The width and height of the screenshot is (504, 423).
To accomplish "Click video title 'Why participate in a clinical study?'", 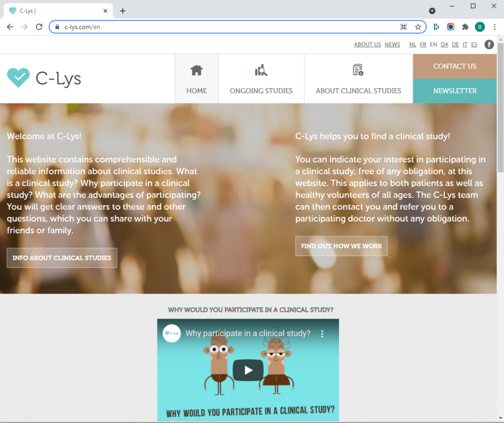I will 248,333.
